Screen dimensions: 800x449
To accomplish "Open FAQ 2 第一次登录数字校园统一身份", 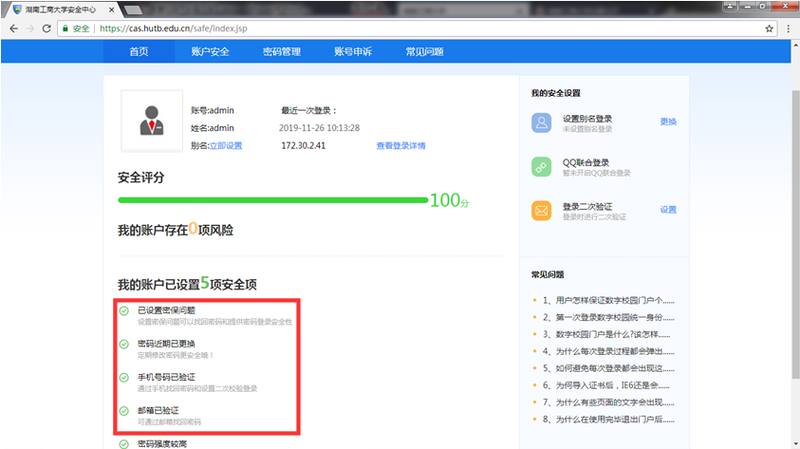I will [x=608, y=317].
